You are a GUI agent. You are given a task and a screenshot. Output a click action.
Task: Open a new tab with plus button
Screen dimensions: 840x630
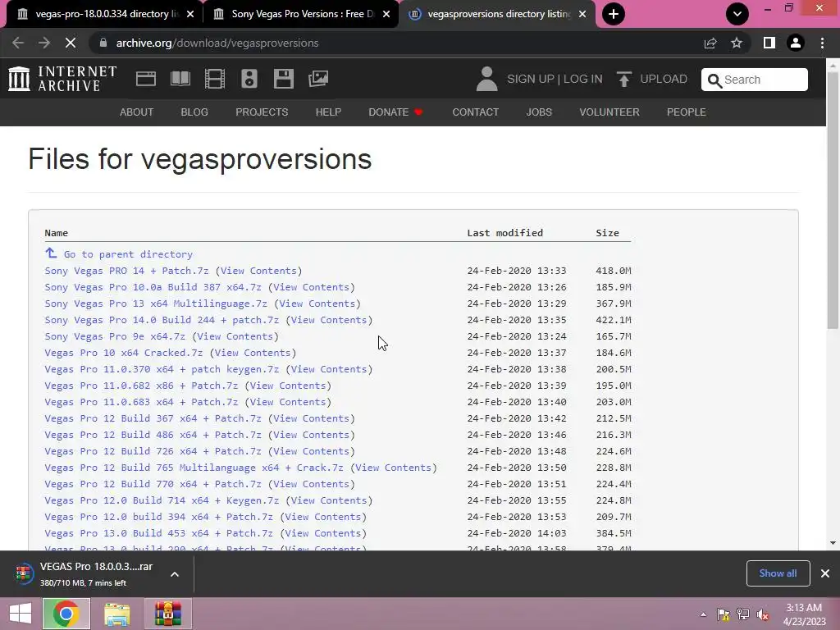tap(614, 14)
